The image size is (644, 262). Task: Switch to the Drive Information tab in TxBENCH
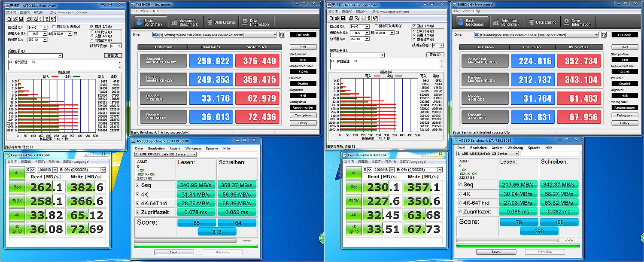255,22
